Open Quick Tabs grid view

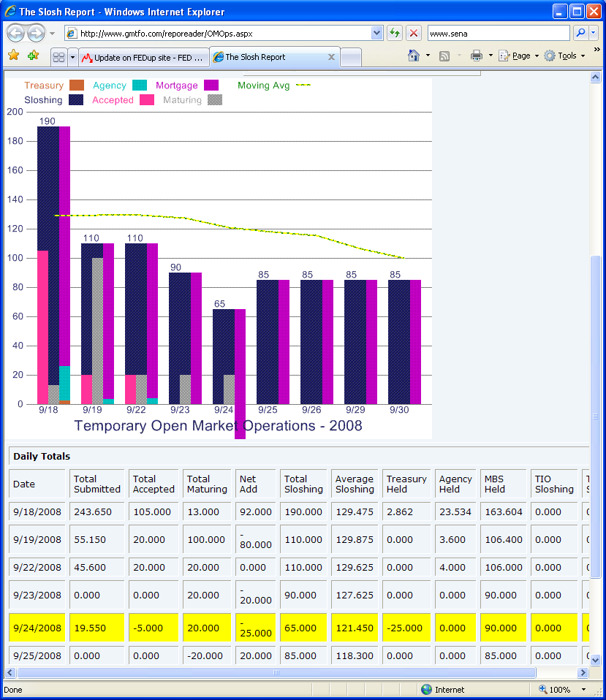pos(58,57)
